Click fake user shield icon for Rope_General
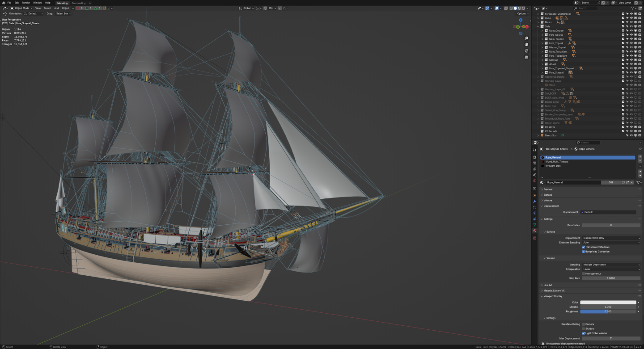Screen dimensions: 644x349 coord(623,182)
